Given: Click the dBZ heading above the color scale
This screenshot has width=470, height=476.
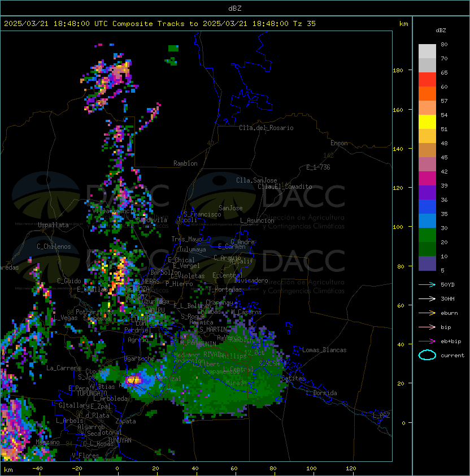Looking at the screenshot, I should click(441, 31).
